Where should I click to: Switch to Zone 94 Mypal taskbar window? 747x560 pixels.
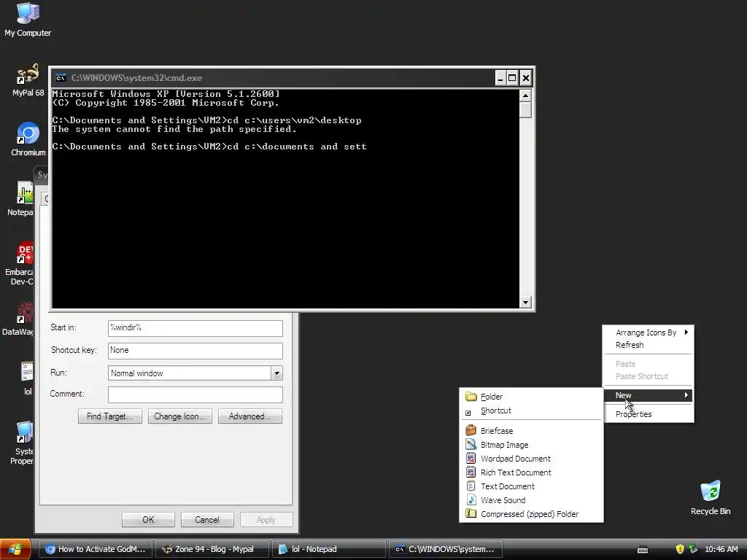pos(212,549)
